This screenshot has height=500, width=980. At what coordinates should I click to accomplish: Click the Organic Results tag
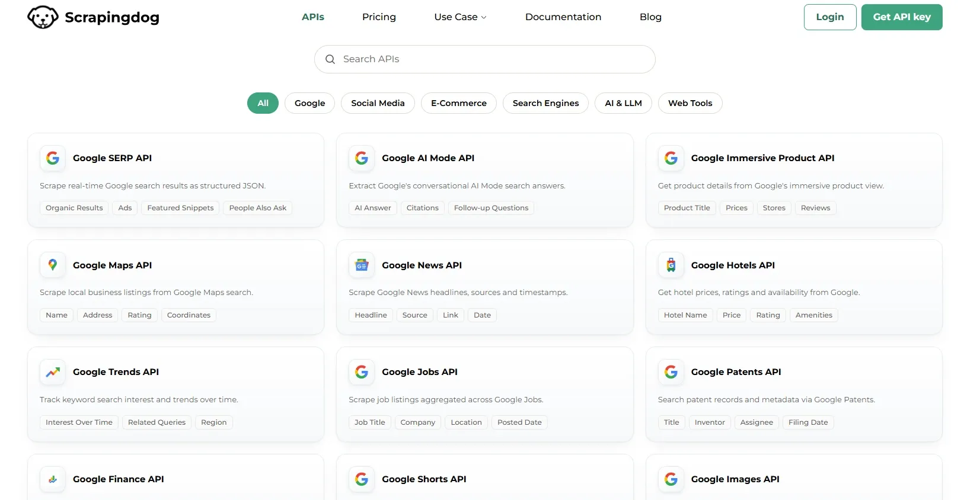74,208
